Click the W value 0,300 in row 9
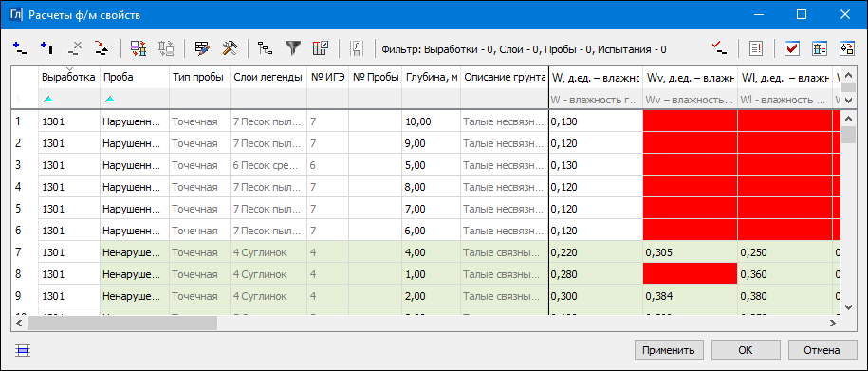Image resolution: width=868 pixels, height=371 pixels. click(x=596, y=295)
